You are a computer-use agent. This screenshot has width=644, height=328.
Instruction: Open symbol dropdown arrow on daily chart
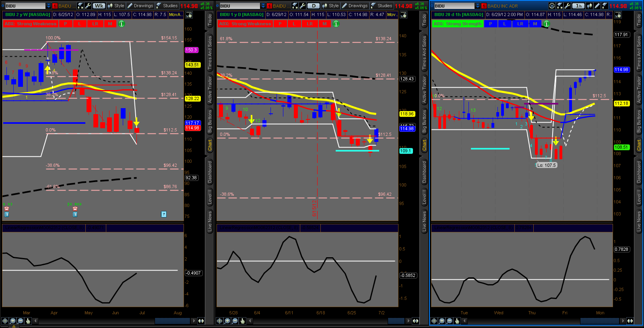[263, 6]
